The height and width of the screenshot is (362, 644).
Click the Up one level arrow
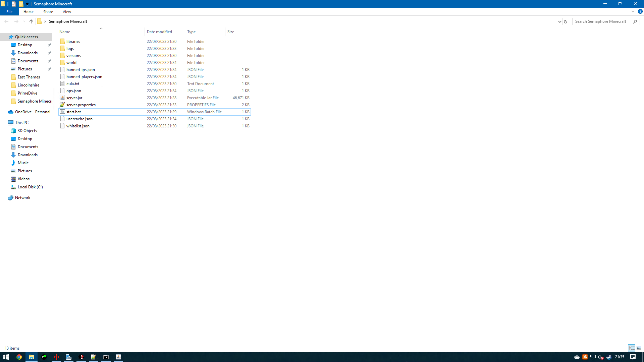tap(31, 21)
